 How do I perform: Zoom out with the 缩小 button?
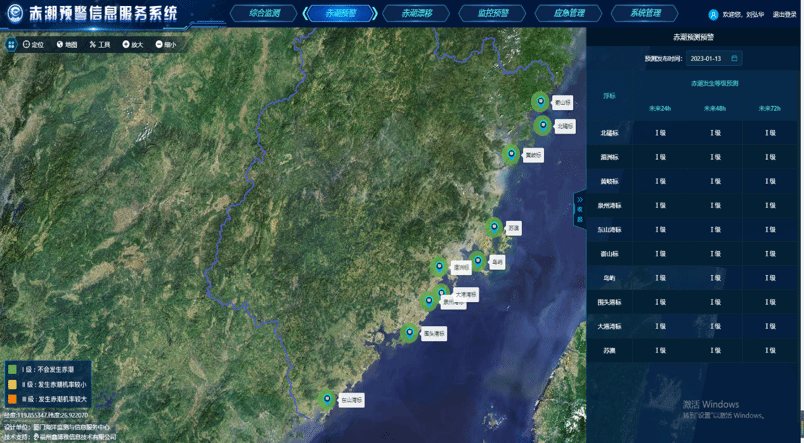point(166,45)
